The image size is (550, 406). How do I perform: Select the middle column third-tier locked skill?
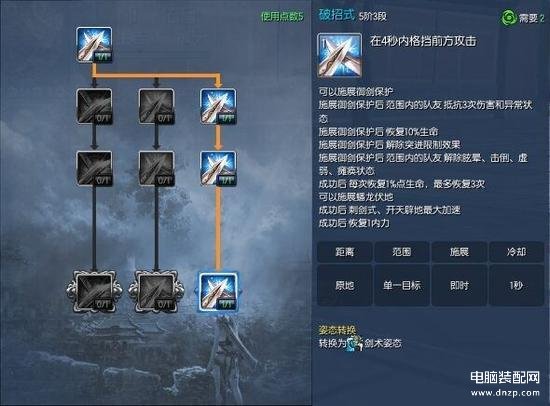(156, 169)
